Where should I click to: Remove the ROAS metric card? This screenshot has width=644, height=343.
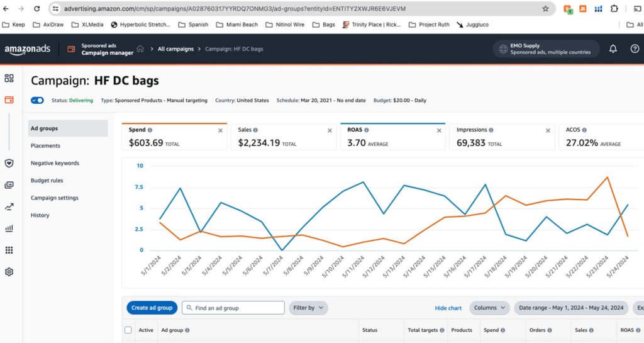(439, 131)
